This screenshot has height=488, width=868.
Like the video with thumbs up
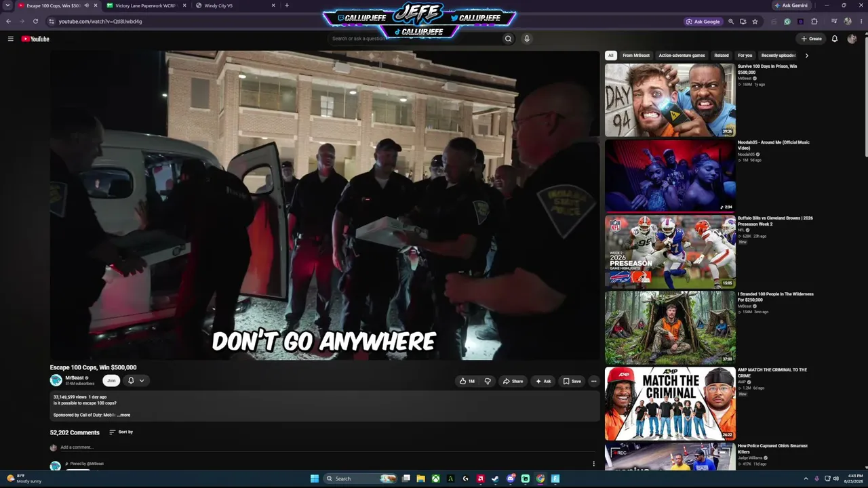click(467, 381)
